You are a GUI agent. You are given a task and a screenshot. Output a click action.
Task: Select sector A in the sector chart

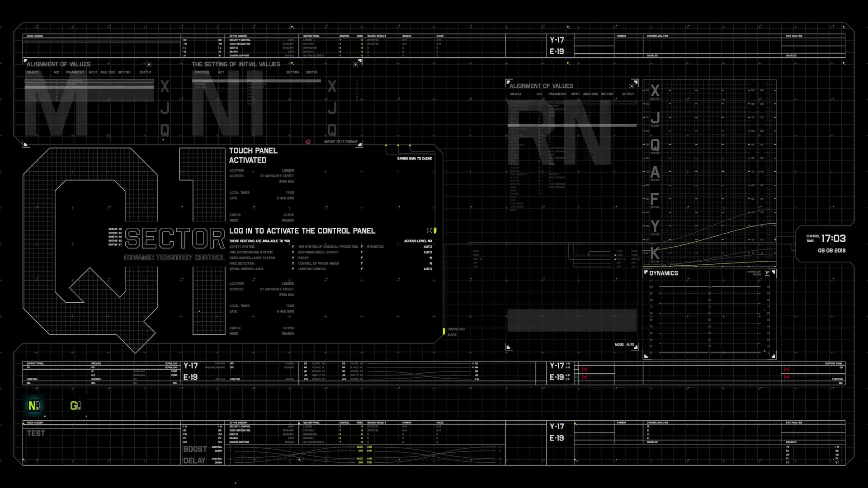[x=655, y=173]
